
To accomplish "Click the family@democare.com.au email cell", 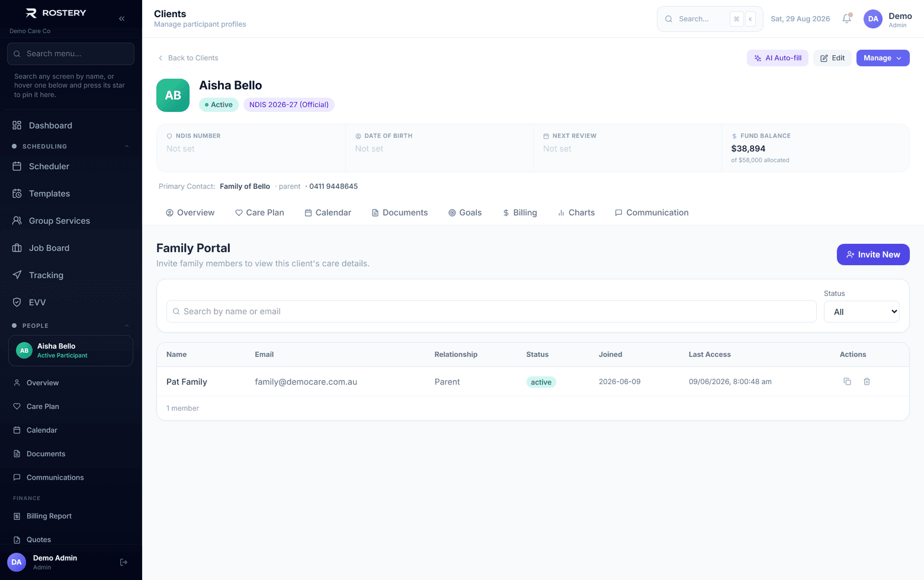I will coord(306,382).
